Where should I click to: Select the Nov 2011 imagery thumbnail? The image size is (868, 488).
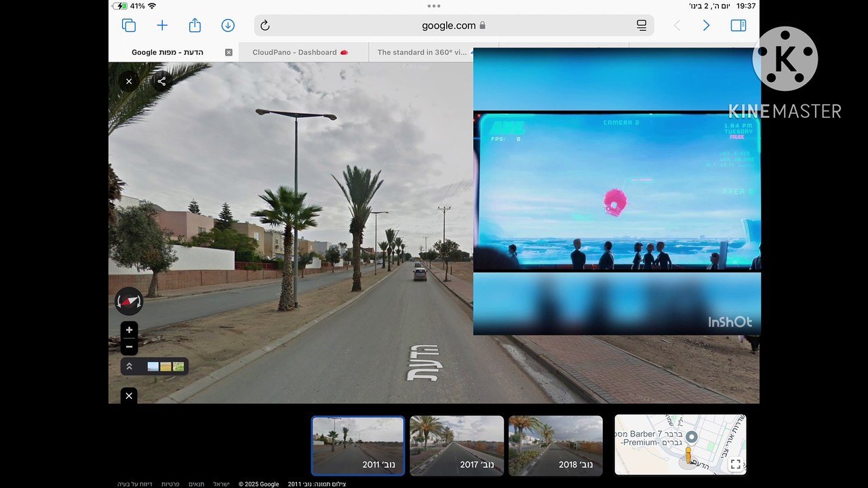(x=358, y=445)
